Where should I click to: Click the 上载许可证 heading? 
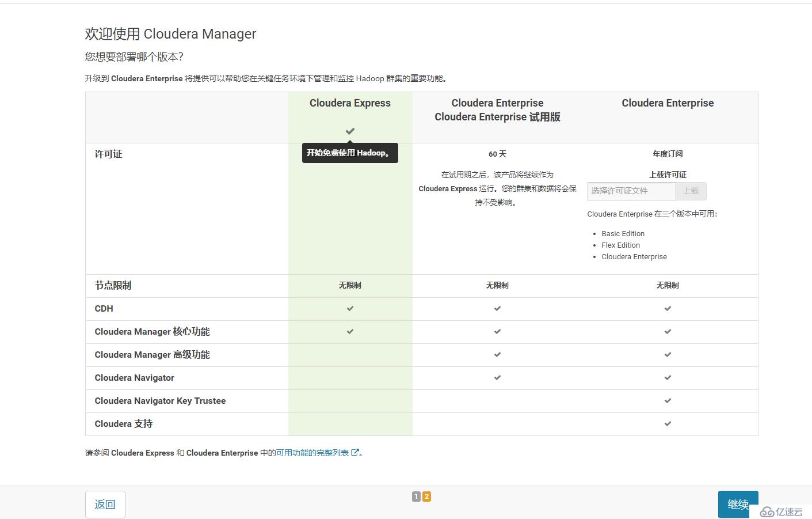tap(668, 175)
